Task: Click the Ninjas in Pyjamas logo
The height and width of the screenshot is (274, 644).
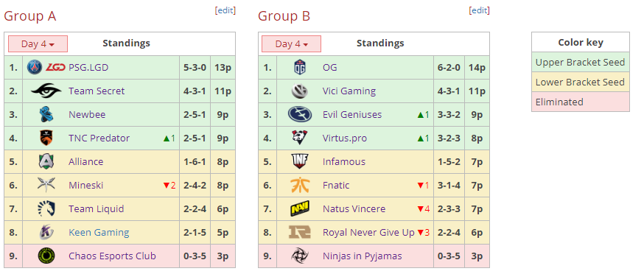Action: 300,256
